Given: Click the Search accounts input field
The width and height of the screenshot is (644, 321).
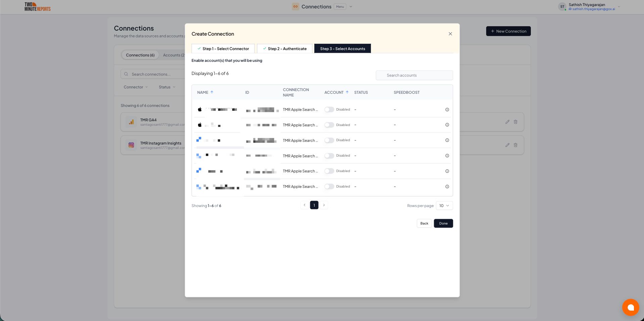Looking at the screenshot, I should [414, 75].
